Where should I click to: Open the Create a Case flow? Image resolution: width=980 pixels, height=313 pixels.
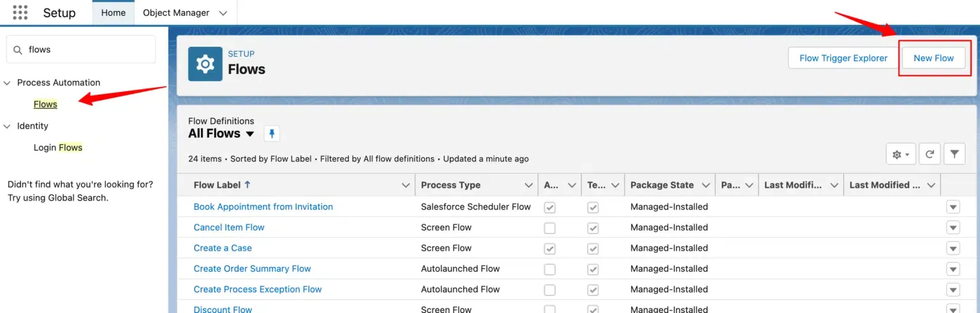click(223, 248)
